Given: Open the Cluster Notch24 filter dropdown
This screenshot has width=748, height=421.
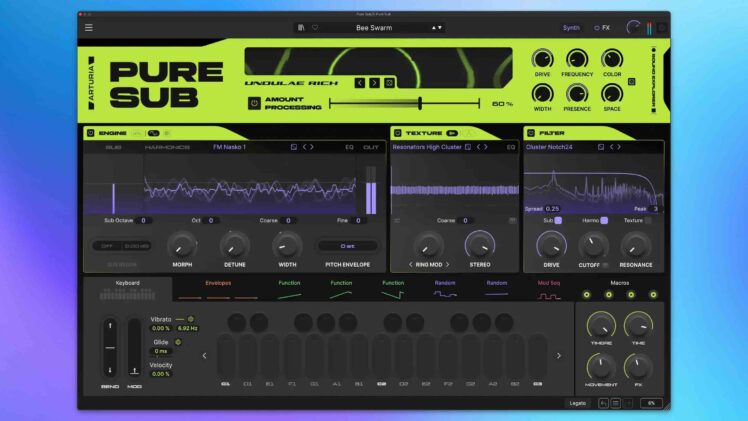Looking at the screenshot, I should (549, 147).
